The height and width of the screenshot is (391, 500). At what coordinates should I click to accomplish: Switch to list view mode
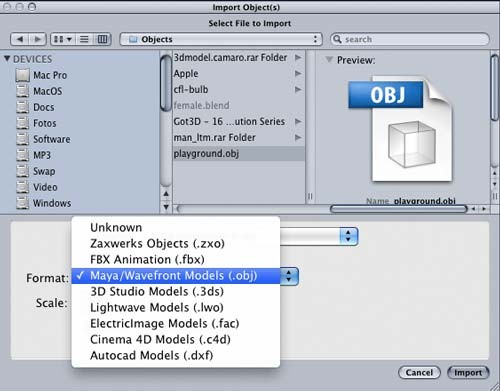point(84,39)
